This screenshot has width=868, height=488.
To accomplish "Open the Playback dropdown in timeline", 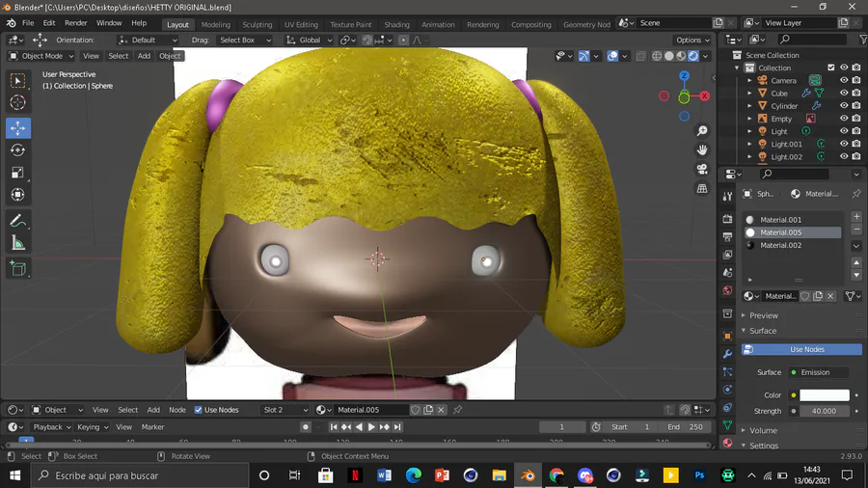I will (52, 427).
